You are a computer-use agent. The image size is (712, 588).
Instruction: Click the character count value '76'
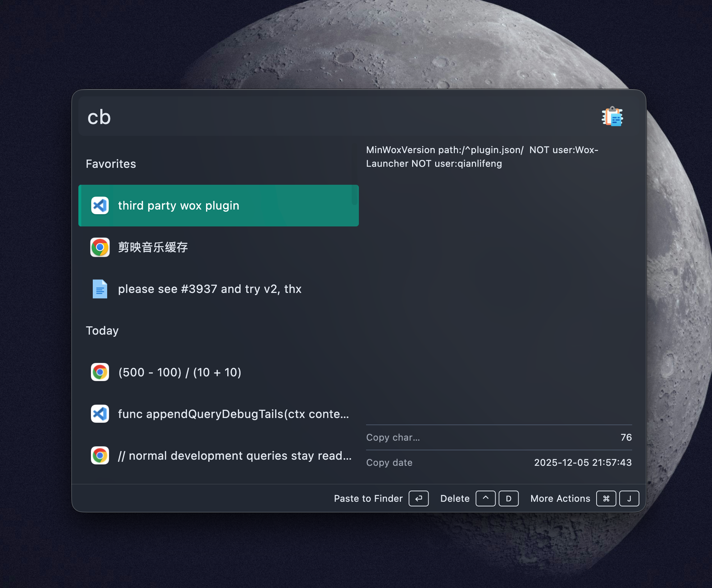(626, 437)
